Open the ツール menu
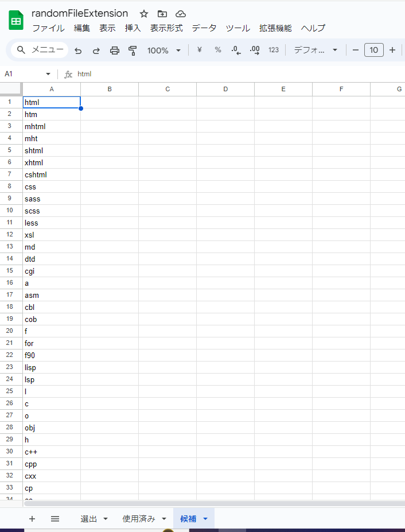The width and height of the screenshot is (405, 532). (x=237, y=28)
